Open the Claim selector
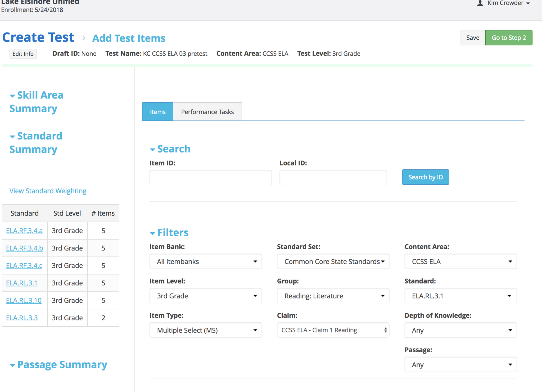This screenshot has height=392, width=542. 333,330
